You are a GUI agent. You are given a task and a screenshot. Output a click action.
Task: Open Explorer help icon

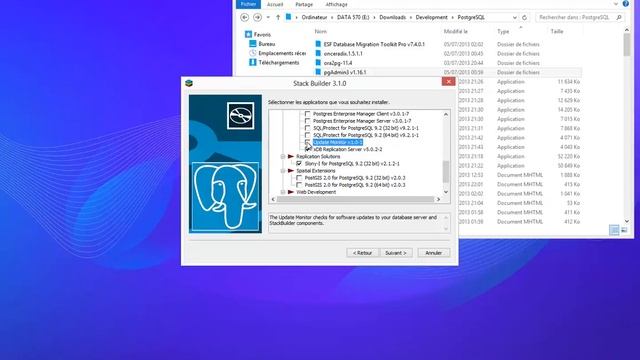coord(626,4)
